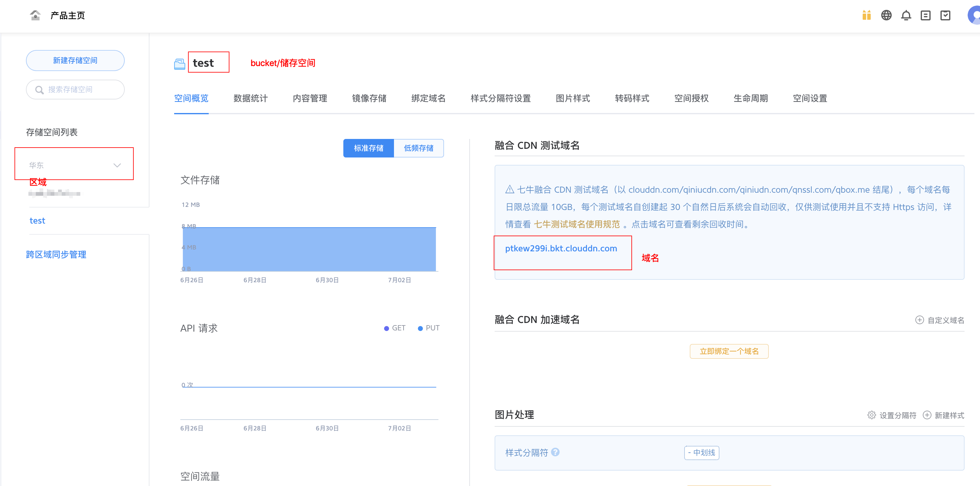Open the gift rewards icon
This screenshot has height=486, width=980.
pos(867,16)
